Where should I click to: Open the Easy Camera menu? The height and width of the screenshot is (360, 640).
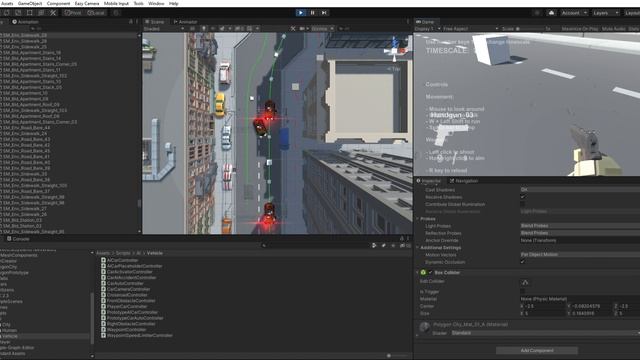(x=87, y=3)
